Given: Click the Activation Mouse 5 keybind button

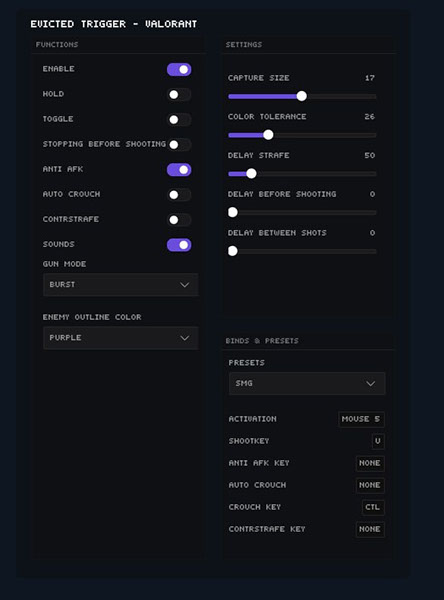Looking at the screenshot, I should [361, 419].
